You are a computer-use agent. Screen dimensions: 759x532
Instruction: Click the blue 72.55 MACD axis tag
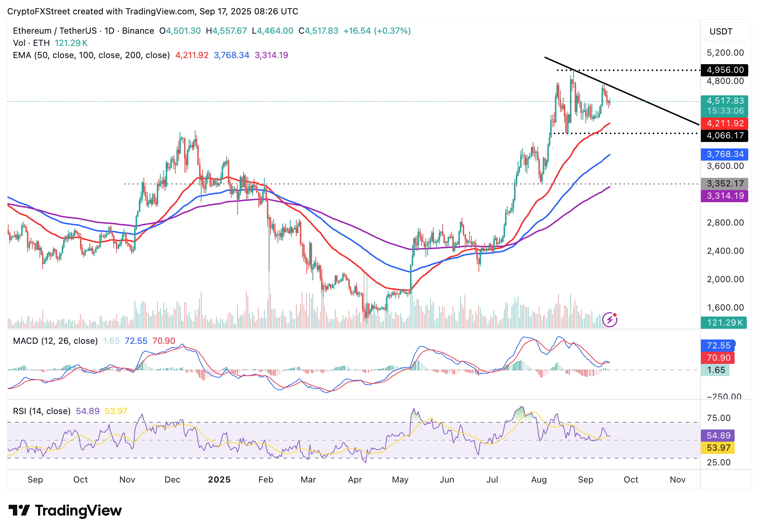[x=718, y=346]
